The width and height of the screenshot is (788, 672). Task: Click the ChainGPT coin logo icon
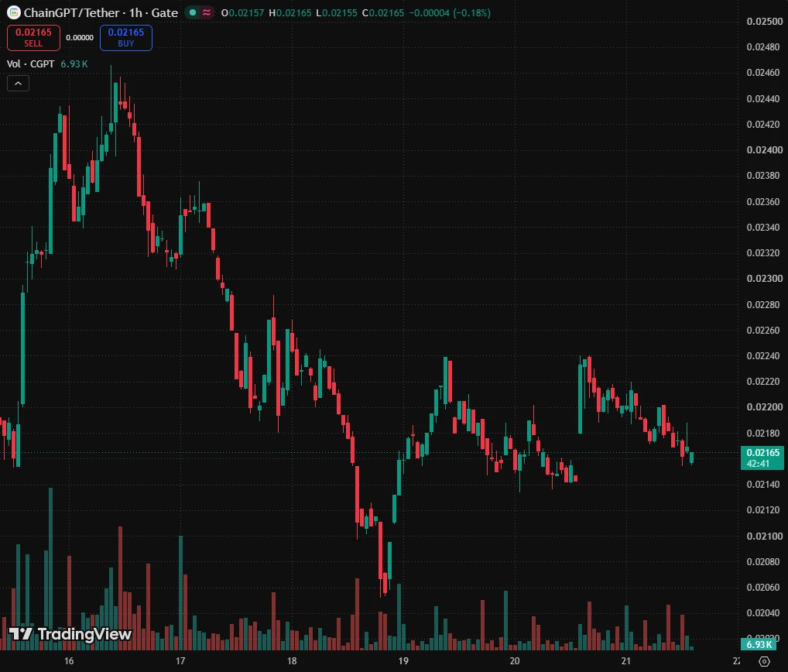pyautogui.click(x=14, y=12)
